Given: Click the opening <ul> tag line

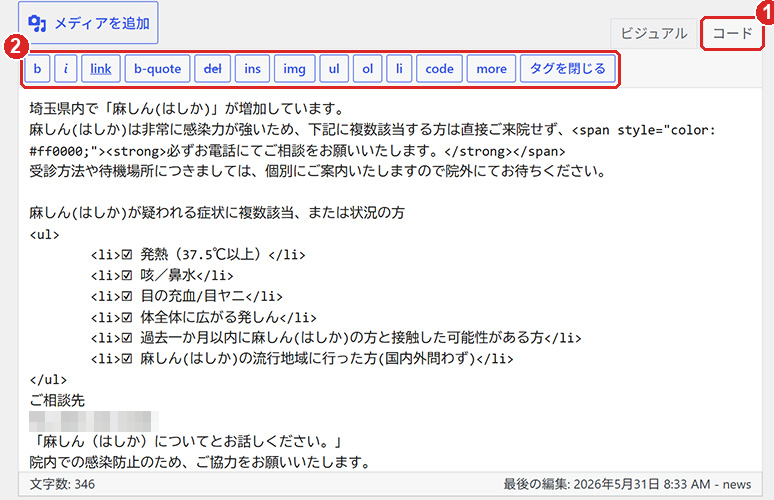Looking at the screenshot, I should coord(44,234).
